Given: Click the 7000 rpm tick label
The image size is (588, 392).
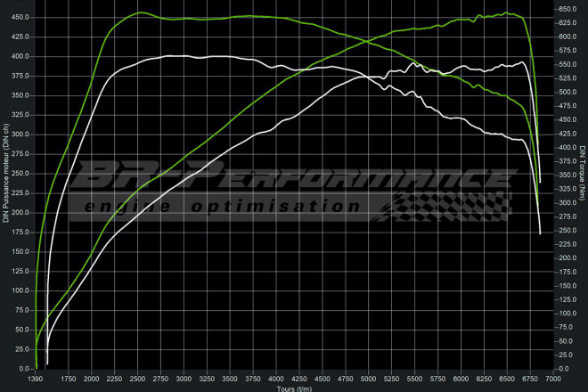Looking at the screenshot, I should [553, 379].
